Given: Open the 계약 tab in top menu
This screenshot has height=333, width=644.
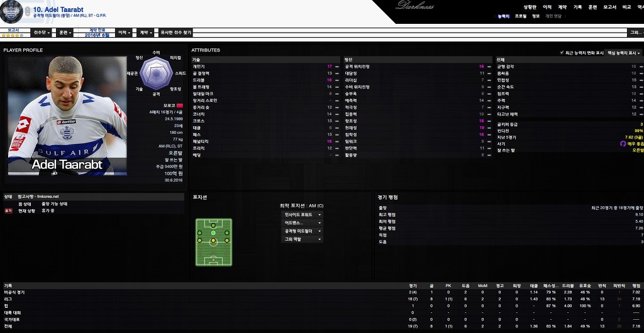Looking at the screenshot, I should 562,7.
